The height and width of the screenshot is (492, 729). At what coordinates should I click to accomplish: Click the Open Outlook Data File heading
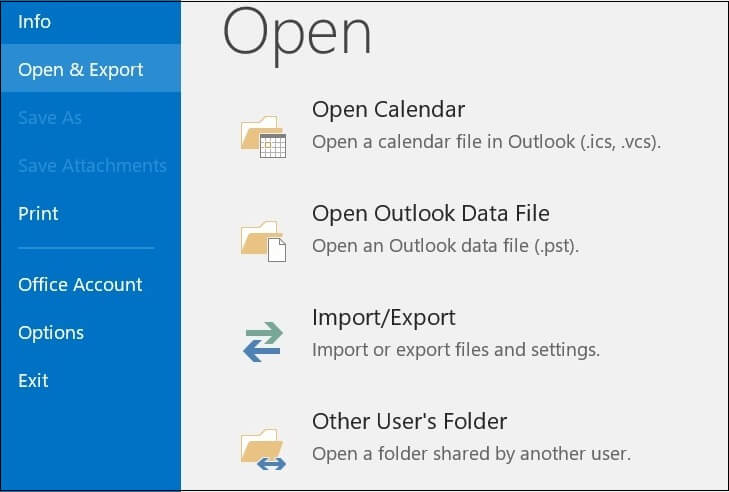point(431,214)
